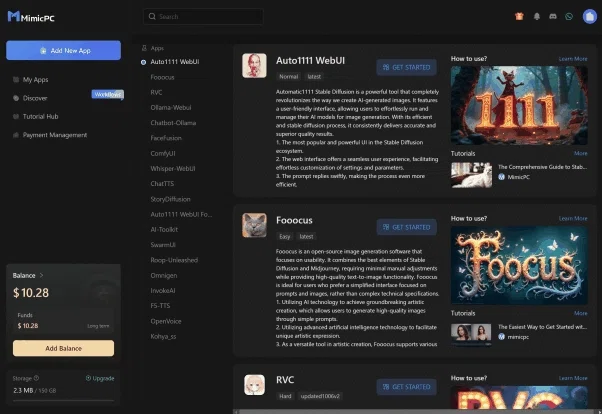Open the Discord icon in header

click(553, 17)
